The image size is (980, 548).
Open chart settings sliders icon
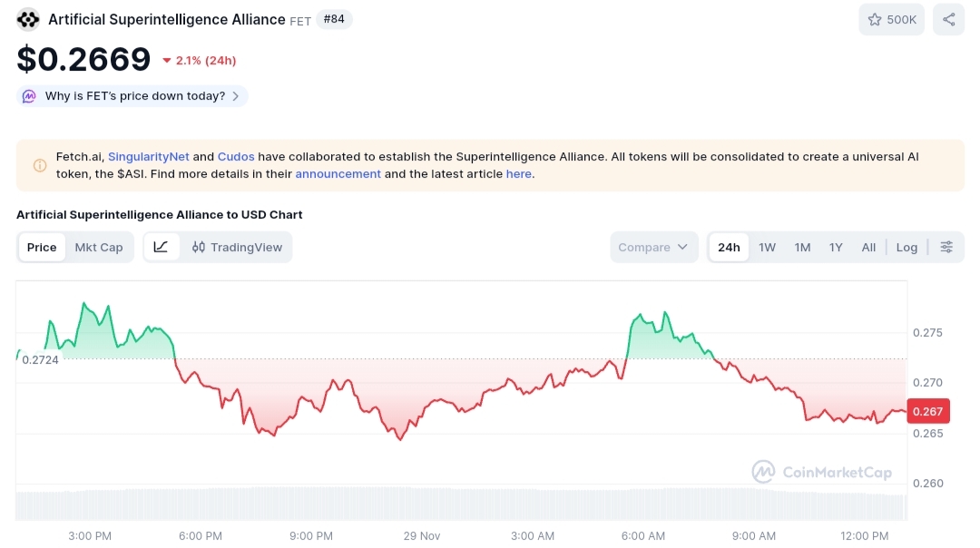[x=946, y=248]
